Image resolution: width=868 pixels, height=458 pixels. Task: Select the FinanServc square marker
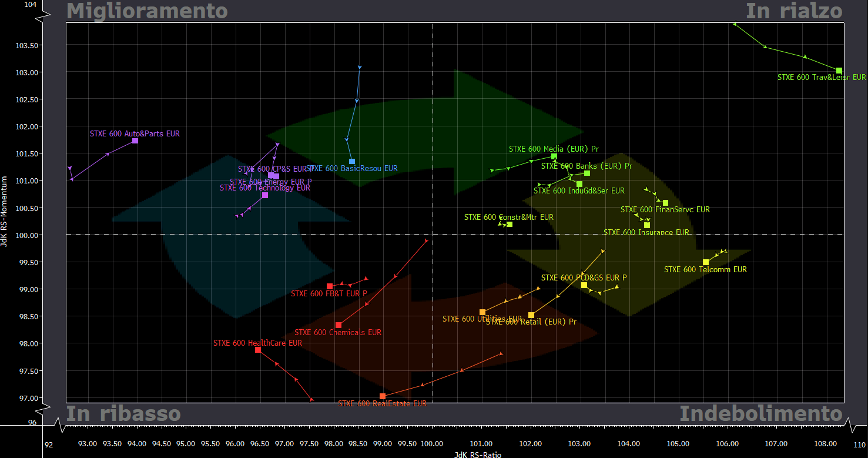(x=665, y=203)
